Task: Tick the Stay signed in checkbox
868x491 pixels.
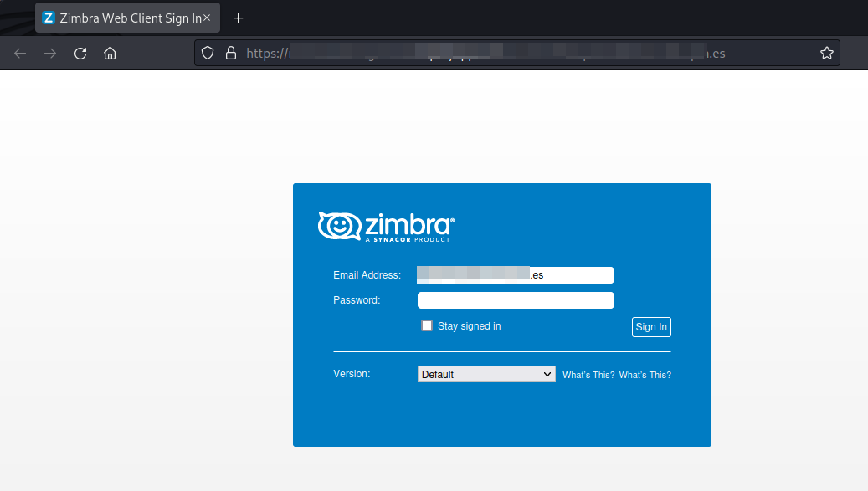Action: (427, 325)
